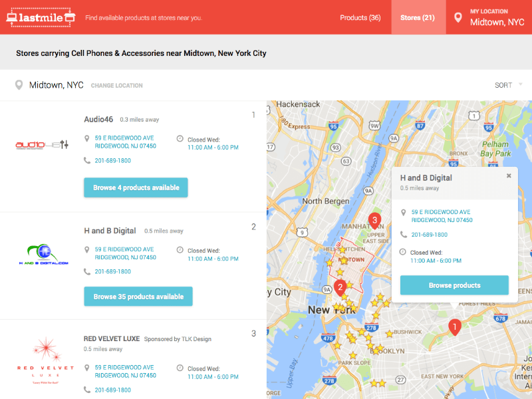Close the H and B Digital map popup
The width and height of the screenshot is (532, 399).
tap(509, 176)
